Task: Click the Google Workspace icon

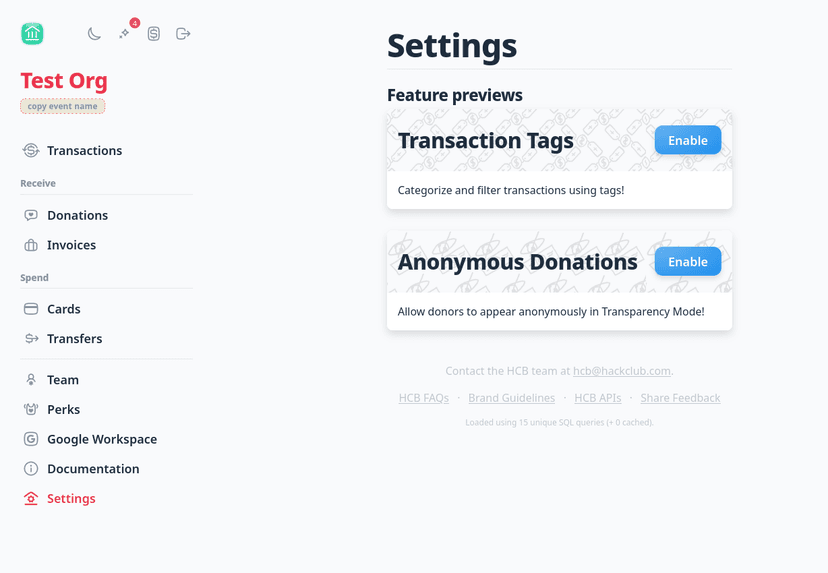Action: [31, 439]
